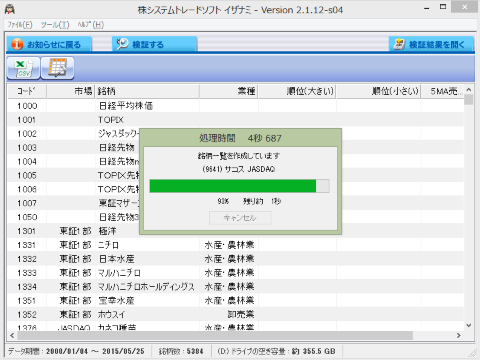Click 検証結果を開く button
The image size is (480, 360).
pos(431,44)
